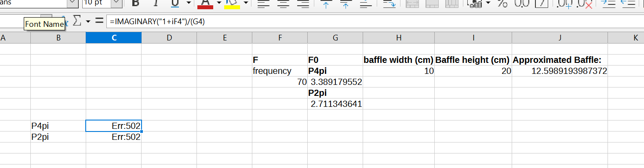Select highlighted column C header
The height and width of the screenshot is (168, 644).
113,38
